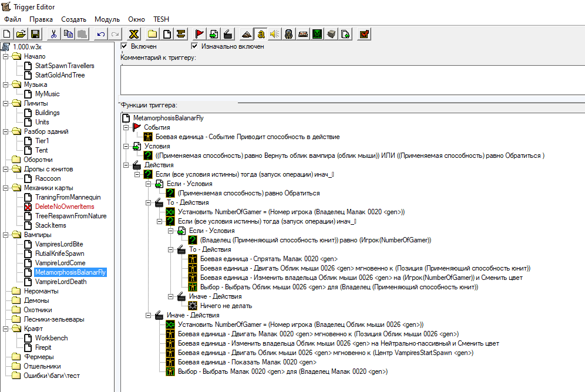
Task: Select the DeleteNoOwnerItems trigger
Action: coord(64,207)
